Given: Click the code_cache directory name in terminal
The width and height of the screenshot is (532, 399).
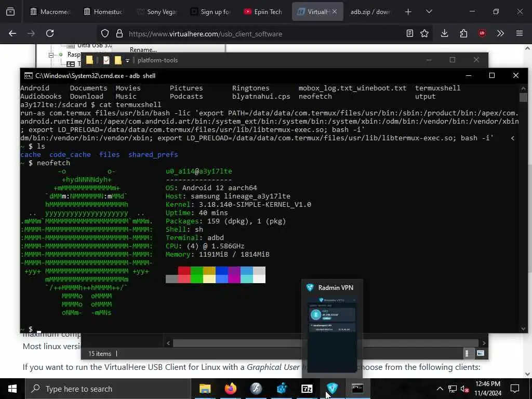Looking at the screenshot, I should pos(70,155).
